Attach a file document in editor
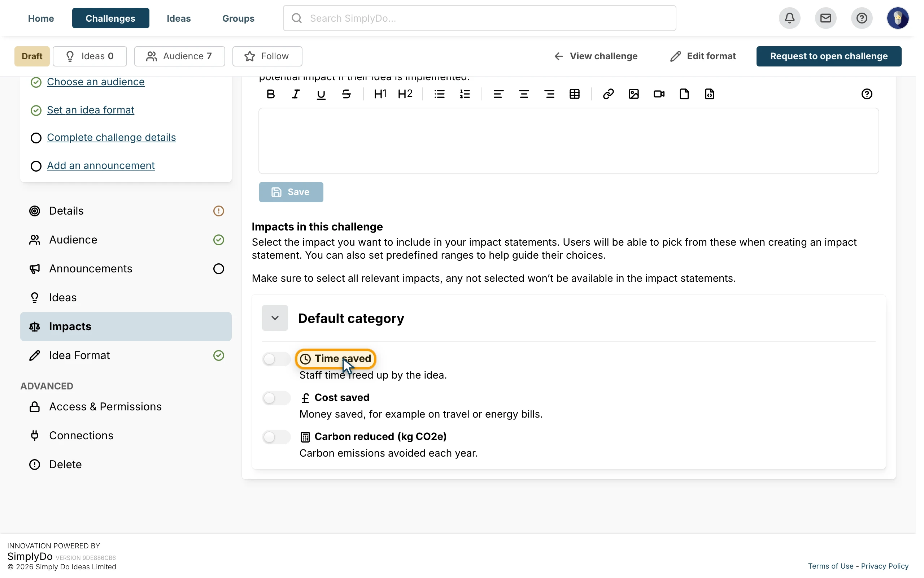This screenshot has width=924, height=578. pyautogui.click(x=684, y=94)
